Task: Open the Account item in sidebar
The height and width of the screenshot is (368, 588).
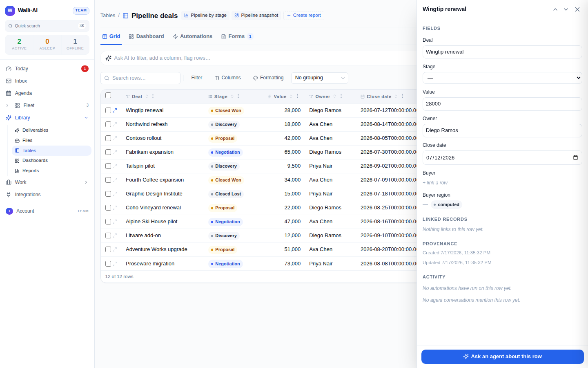Action: [x=47, y=211]
